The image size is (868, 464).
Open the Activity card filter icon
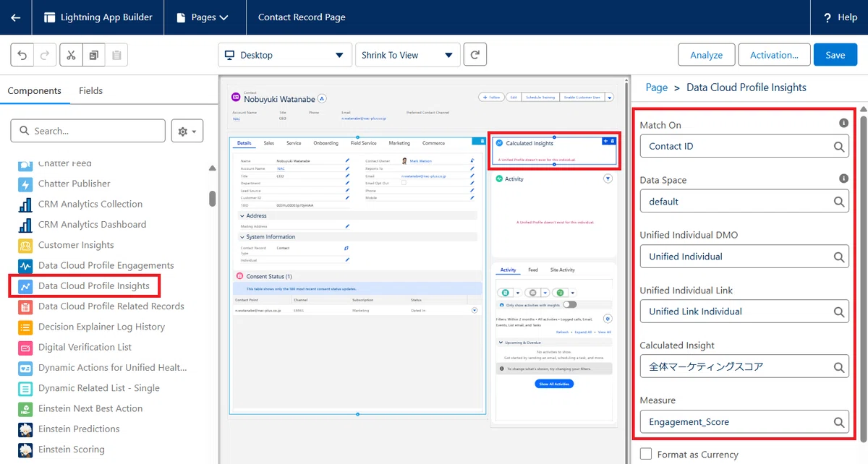[x=608, y=179]
